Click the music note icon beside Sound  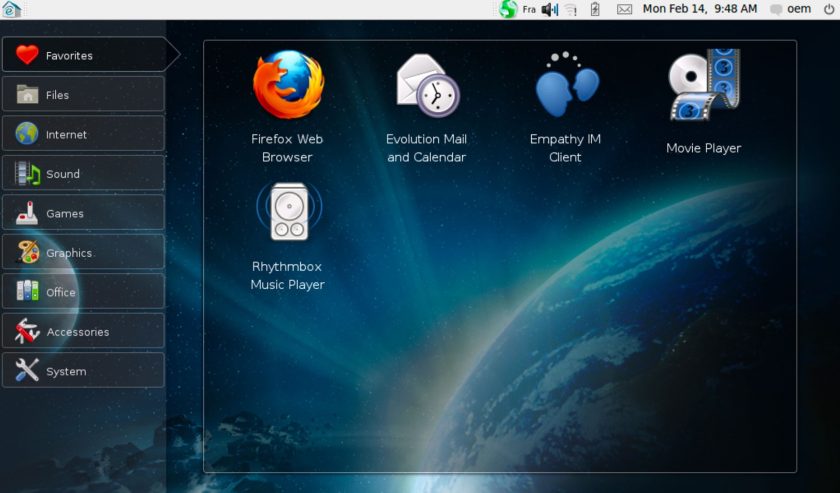click(x=27, y=173)
